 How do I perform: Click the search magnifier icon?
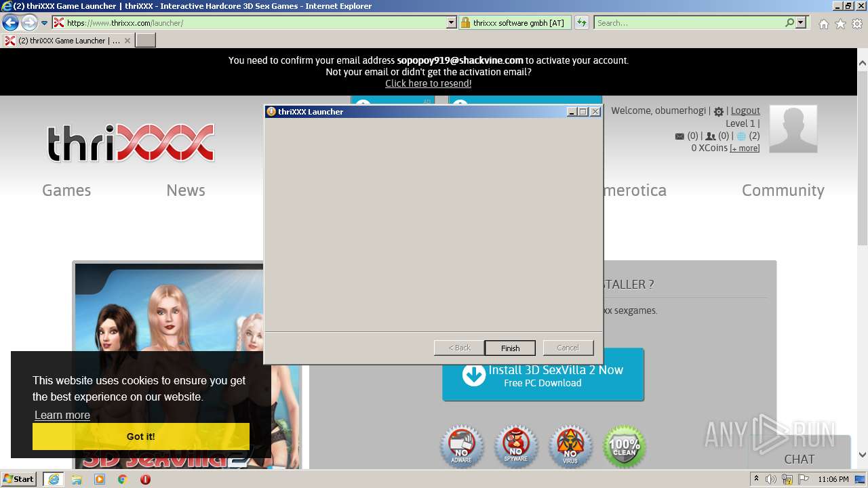[789, 22]
